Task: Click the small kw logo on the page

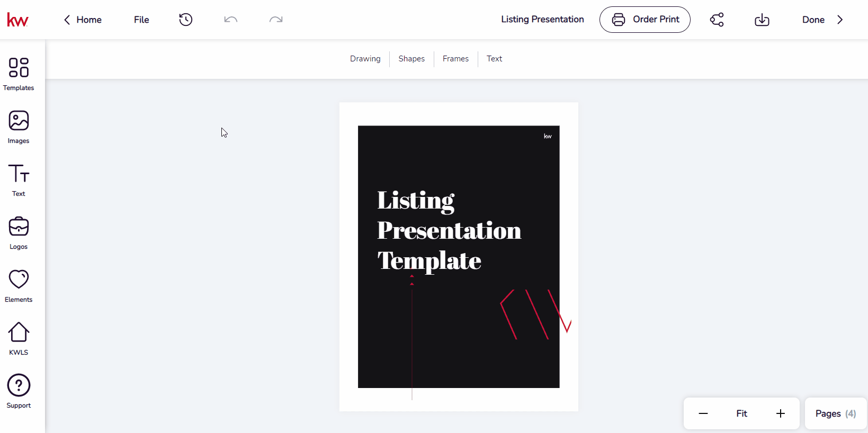Action: tap(548, 136)
